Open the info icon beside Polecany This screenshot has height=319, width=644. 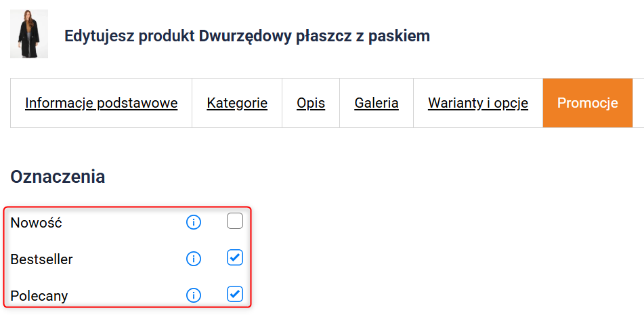click(194, 295)
